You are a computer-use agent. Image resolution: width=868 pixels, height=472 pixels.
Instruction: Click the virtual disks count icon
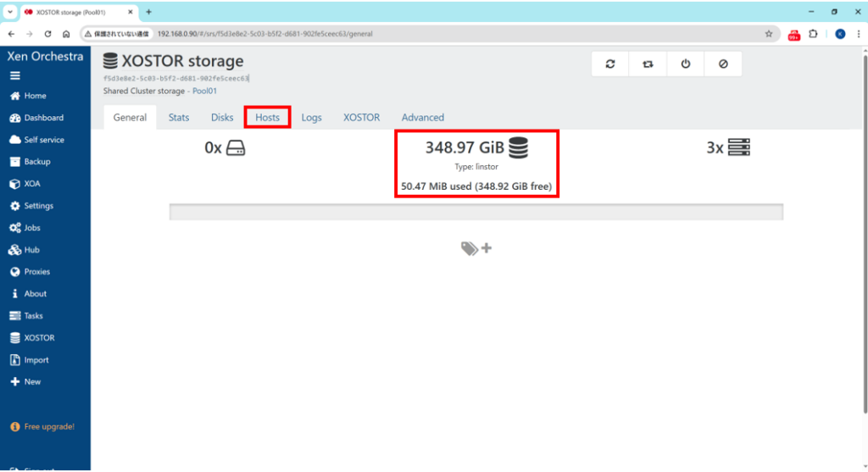point(236,148)
